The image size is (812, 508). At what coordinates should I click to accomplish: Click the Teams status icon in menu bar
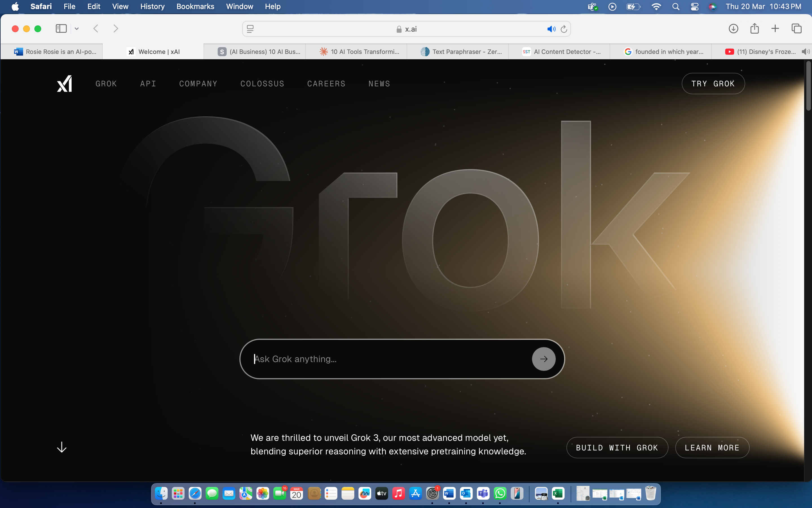pyautogui.click(x=593, y=6)
